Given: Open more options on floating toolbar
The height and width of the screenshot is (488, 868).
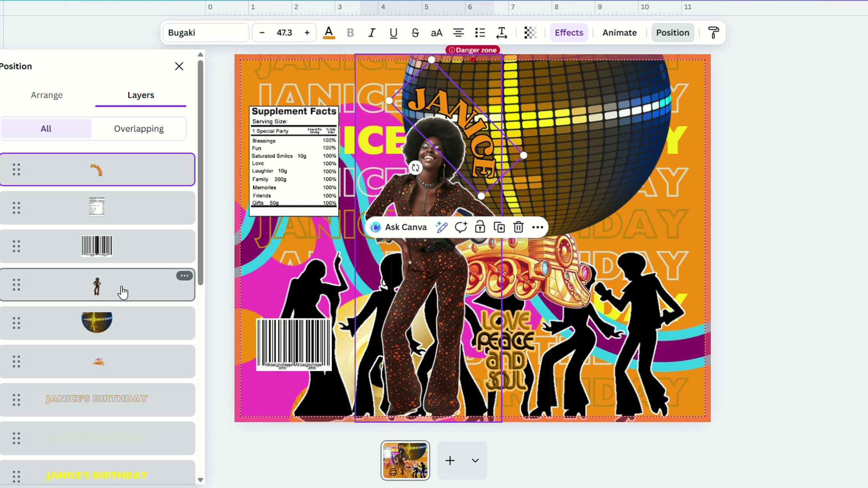Looking at the screenshot, I should click(537, 227).
